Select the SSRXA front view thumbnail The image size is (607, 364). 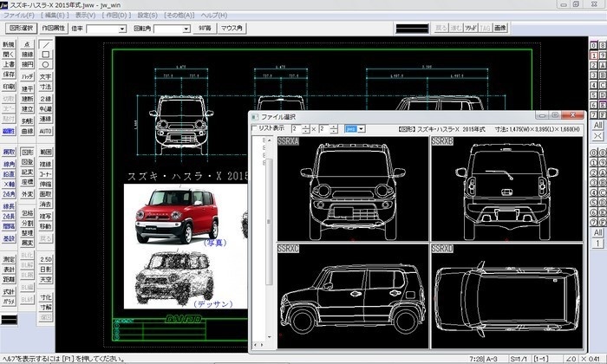click(353, 189)
